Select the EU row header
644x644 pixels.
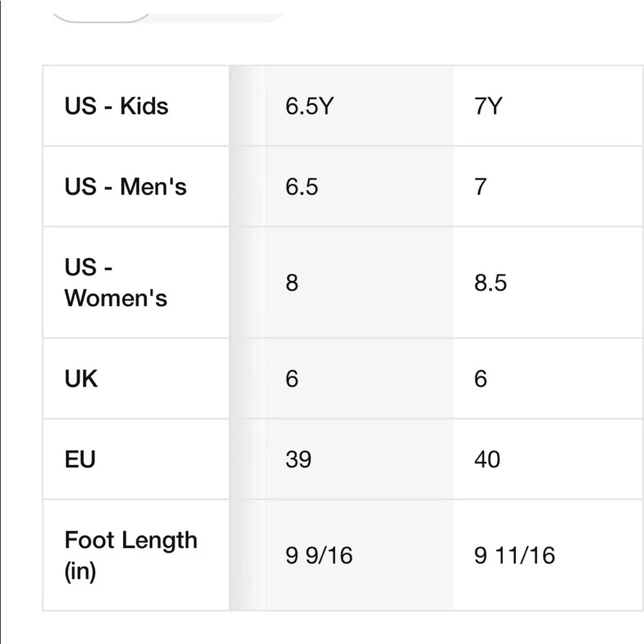coord(136,459)
